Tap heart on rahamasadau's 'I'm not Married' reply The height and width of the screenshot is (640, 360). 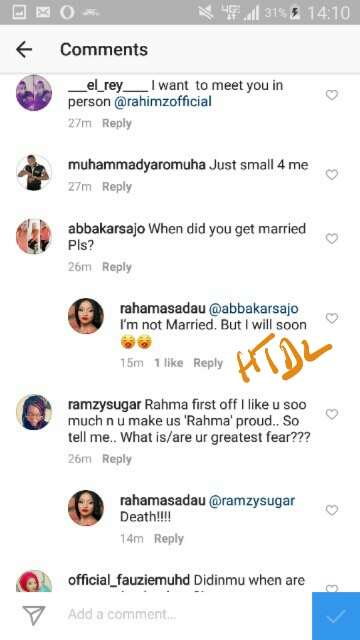click(331, 318)
